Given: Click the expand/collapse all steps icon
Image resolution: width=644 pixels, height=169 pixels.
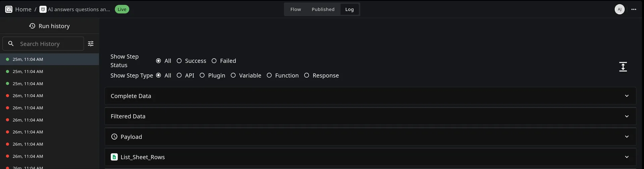Looking at the screenshot, I should (x=623, y=67).
